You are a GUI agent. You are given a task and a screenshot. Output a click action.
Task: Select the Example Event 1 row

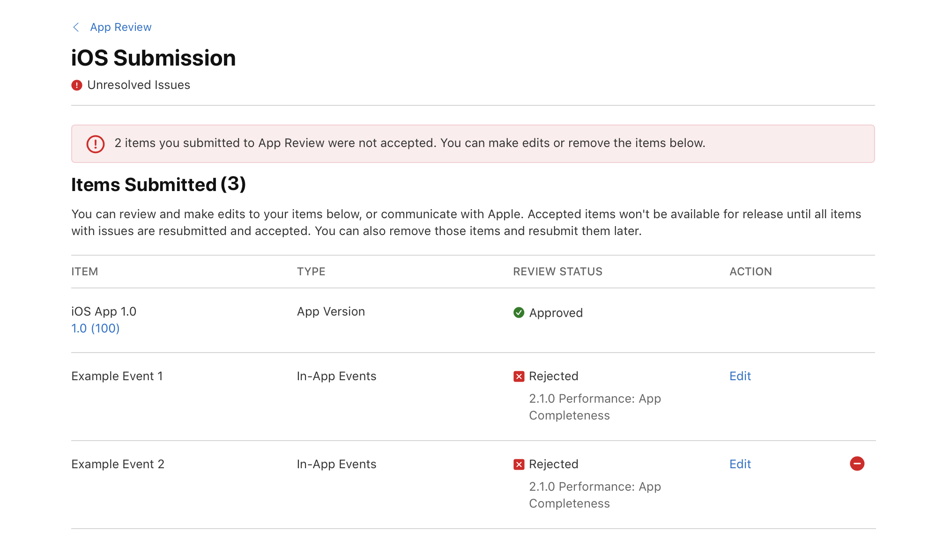coord(117,376)
